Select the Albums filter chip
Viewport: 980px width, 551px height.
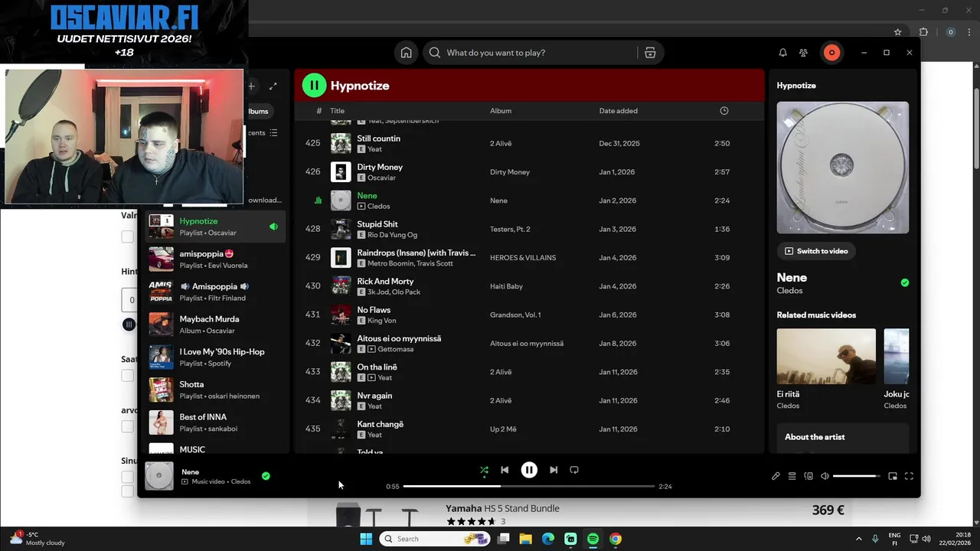(x=258, y=111)
